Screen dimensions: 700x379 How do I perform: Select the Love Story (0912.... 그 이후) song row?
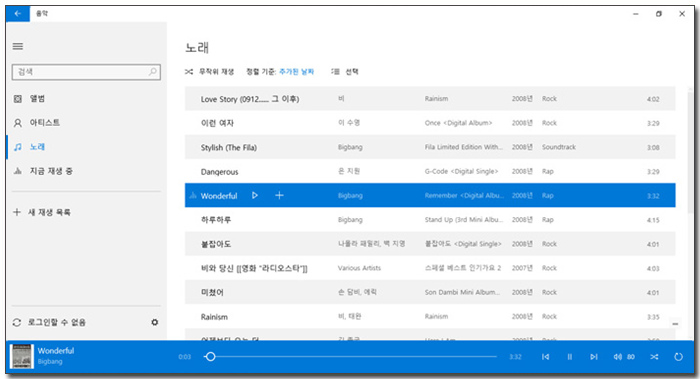coord(430,99)
